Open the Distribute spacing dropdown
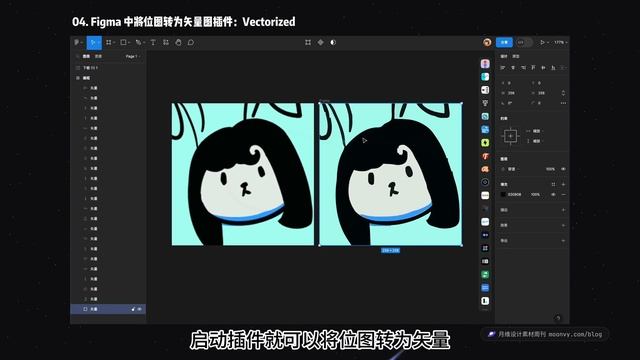640x360 pixels. (563, 68)
